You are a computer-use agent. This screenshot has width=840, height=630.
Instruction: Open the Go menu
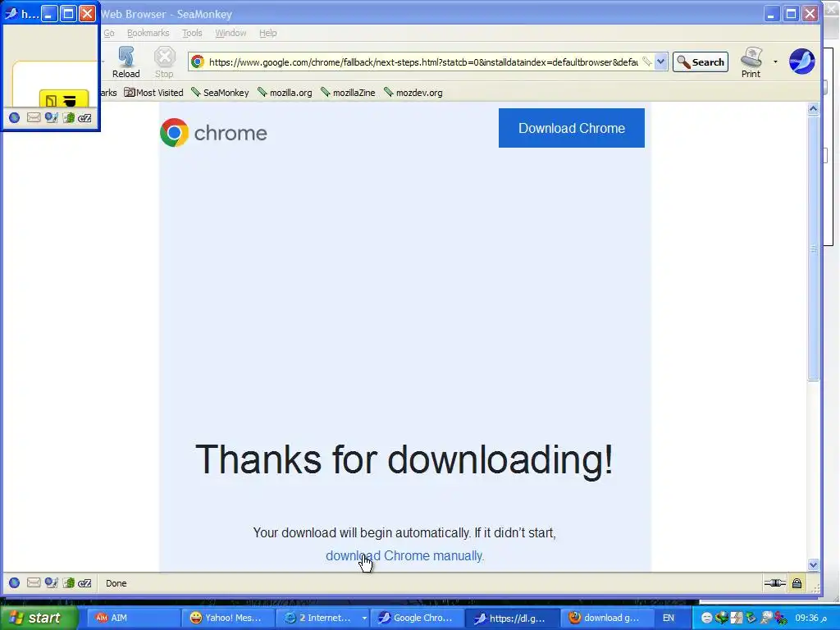tap(109, 33)
